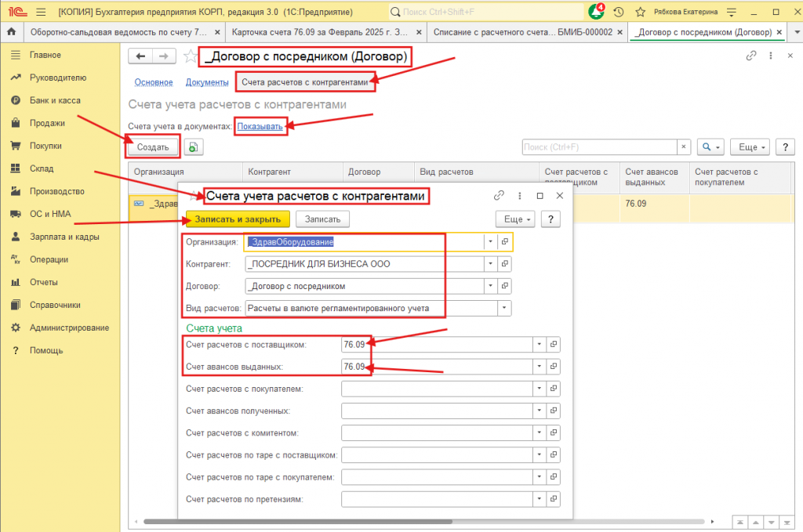
Task: Clear the list search field
Action: pos(684,147)
